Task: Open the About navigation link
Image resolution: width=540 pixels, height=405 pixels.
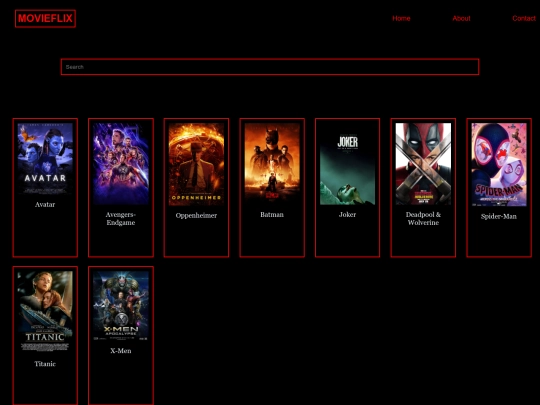Action: [x=461, y=19]
